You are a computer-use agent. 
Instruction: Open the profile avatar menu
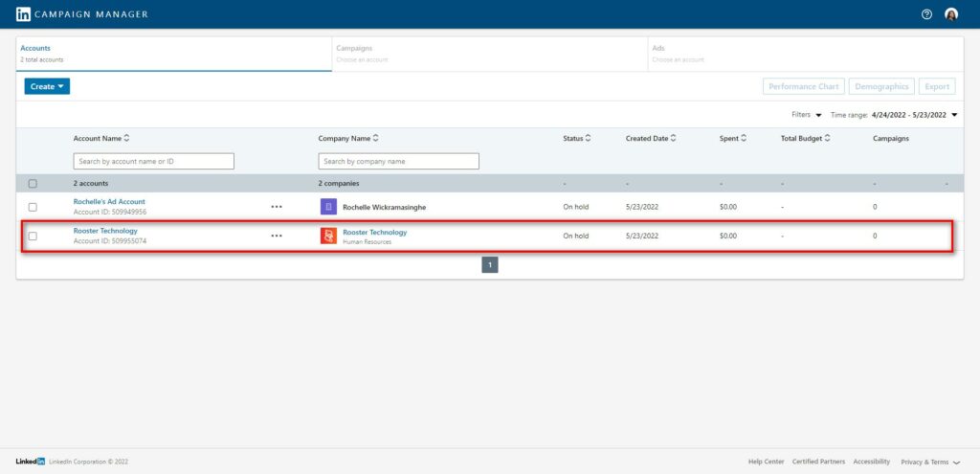click(x=951, y=14)
